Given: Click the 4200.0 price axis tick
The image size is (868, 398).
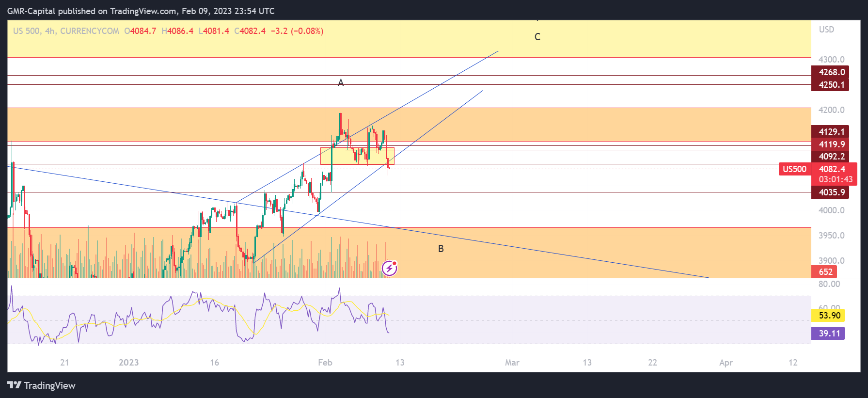Looking at the screenshot, I should pyautogui.click(x=832, y=110).
